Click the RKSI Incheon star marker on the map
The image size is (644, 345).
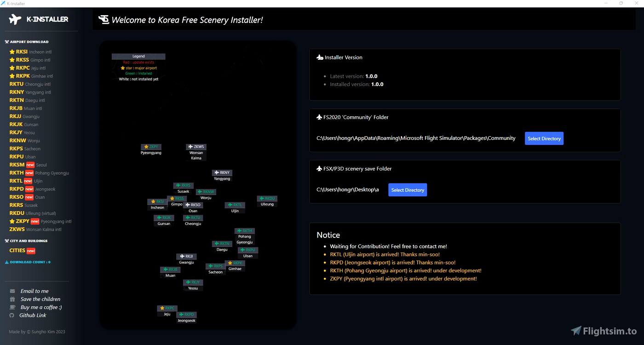[x=157, y=201]
